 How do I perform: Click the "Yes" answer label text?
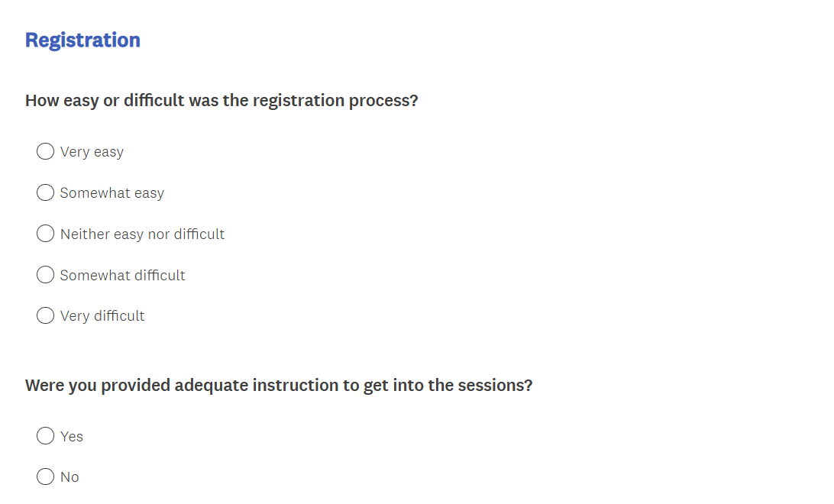tap(72, 437)
